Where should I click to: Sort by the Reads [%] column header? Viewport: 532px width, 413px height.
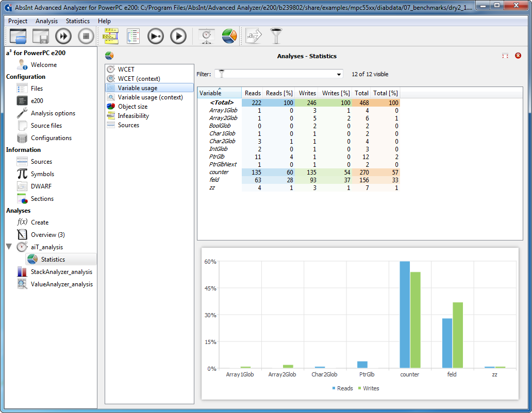pyautogui.click(x=279, y=93)
